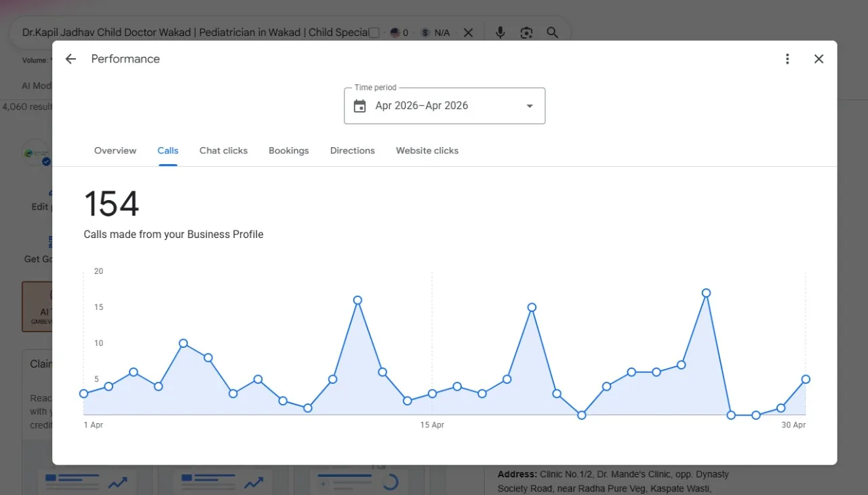The width and height of the screenshot is (868, 495).
Task: Click the highest data point near 17 calls
Action: [x=706, y=293]
